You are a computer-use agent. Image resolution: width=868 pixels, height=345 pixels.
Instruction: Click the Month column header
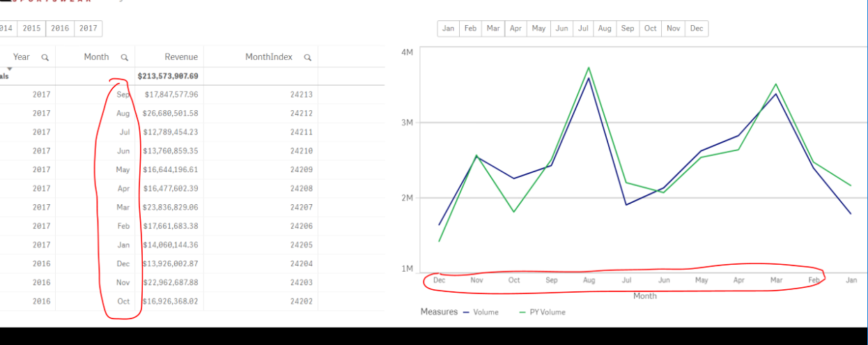tap(96, 57)
